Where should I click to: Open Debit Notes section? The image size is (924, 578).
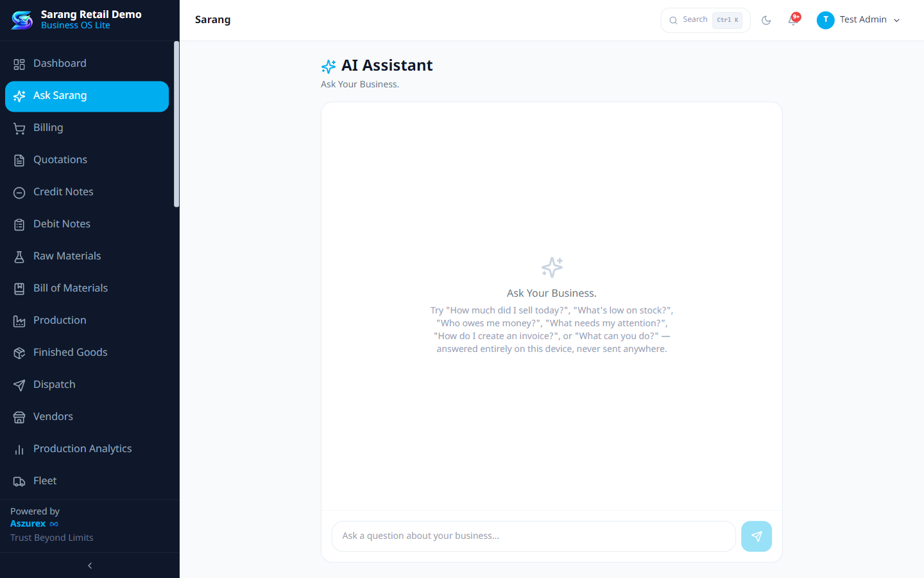pyautogui.click(x=87, y=224)
